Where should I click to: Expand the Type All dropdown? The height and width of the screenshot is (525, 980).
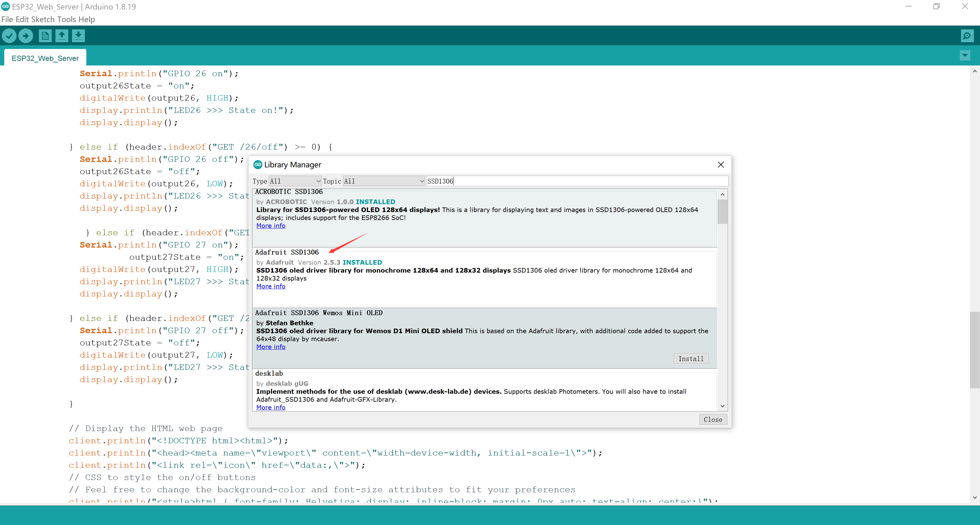pyautogui.click(x=295, y=181)
